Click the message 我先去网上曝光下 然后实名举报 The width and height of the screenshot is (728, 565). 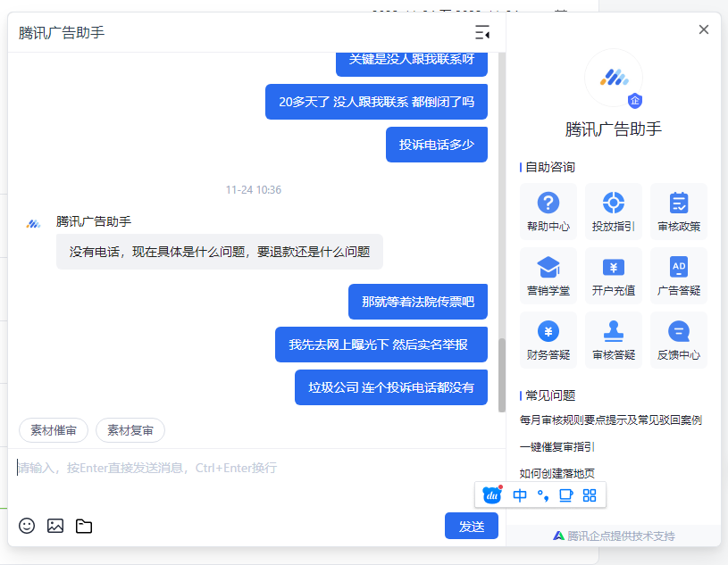click(381, 345)
